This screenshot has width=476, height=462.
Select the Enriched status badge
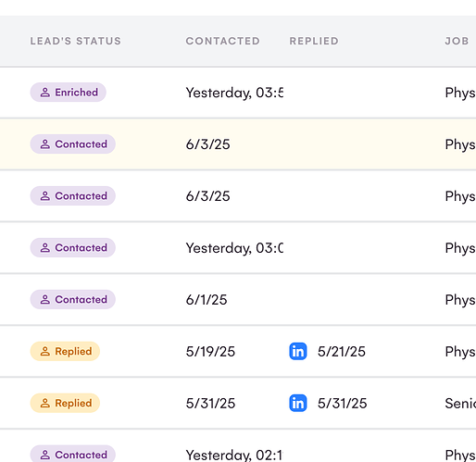click(69, 93)
